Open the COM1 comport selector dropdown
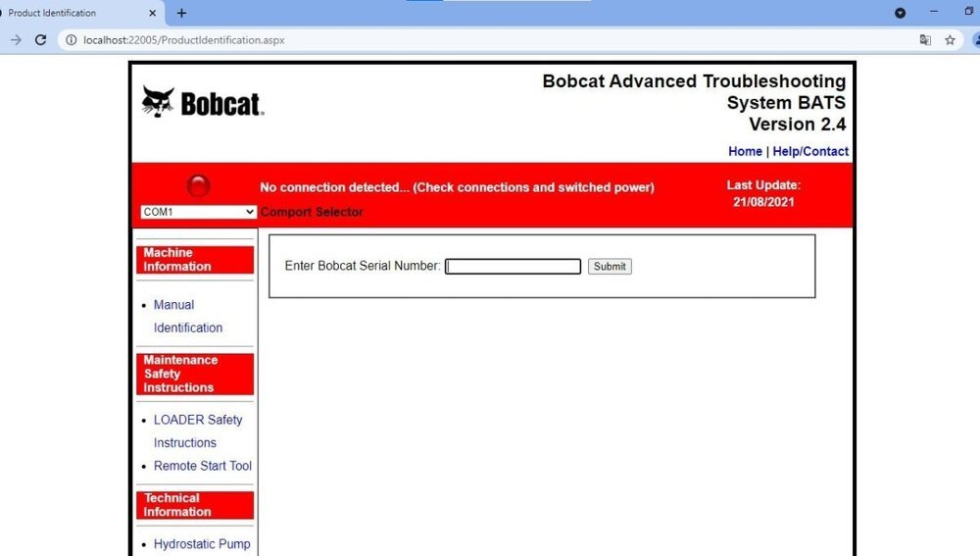 [x=198, y=212]
